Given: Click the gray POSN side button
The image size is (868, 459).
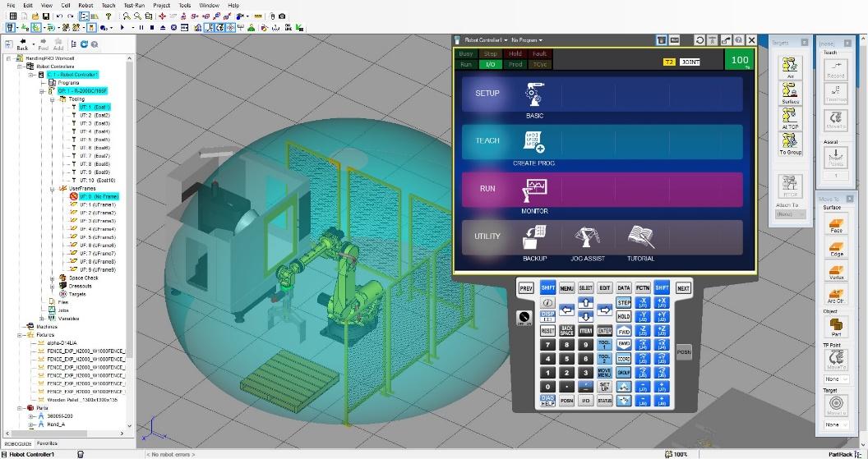Looking at the screenshot, I should pos(684,351).
